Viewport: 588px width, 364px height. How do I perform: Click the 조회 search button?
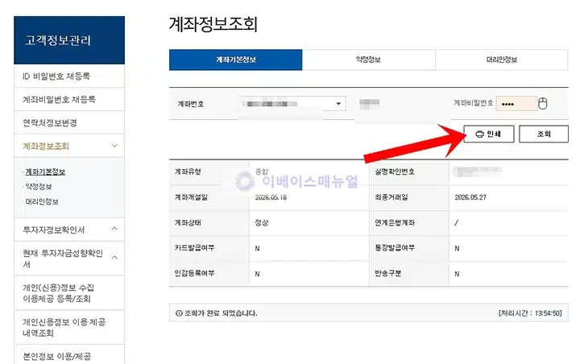pos(544,134)
